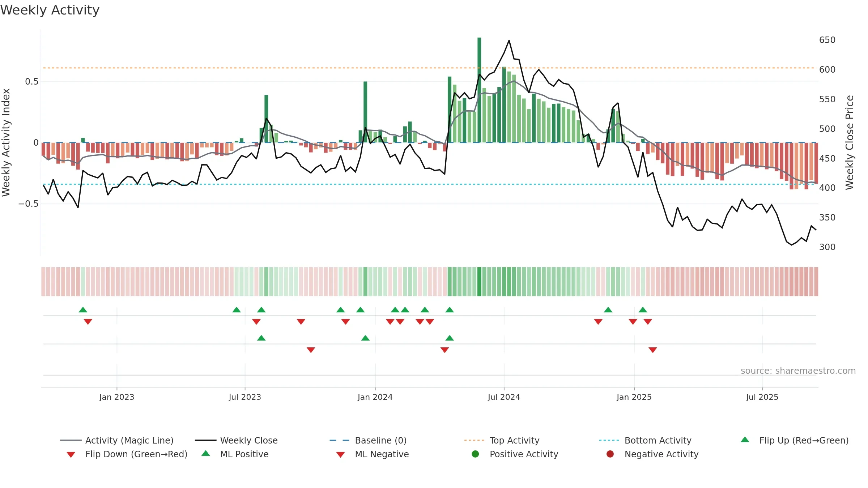Click the 450 price axis tick
The width and height of the screenshot is (868, 488).
click(827, 158)
